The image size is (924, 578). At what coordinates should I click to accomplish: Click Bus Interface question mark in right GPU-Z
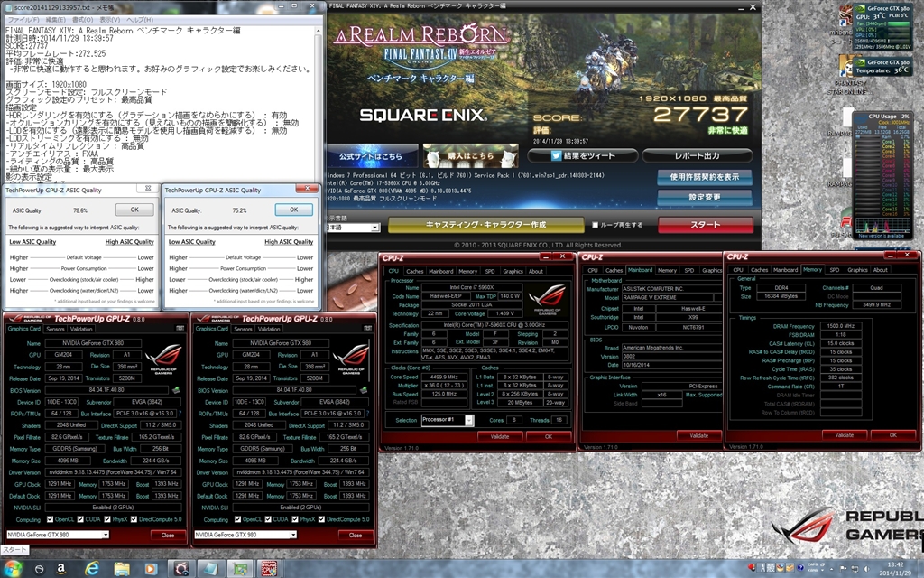pos(367,414)
